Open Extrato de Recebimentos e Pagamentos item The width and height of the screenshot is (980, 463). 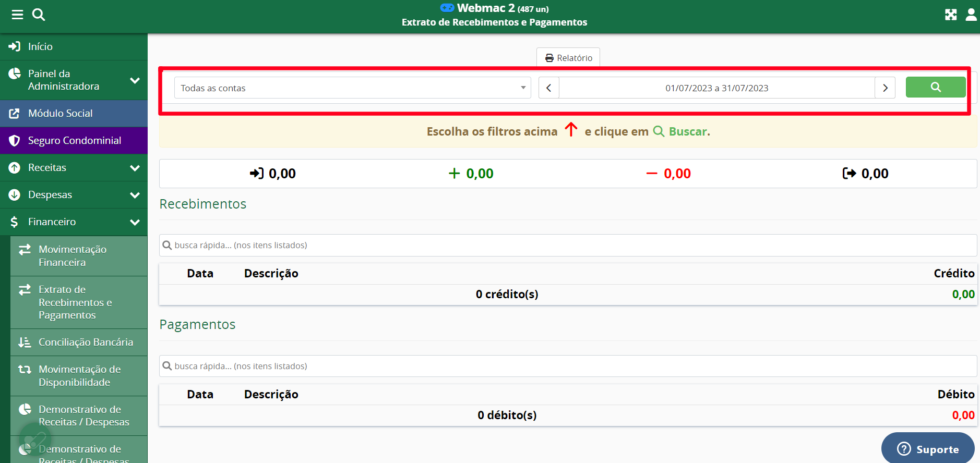pyautogui.click(x=79, y=302)
